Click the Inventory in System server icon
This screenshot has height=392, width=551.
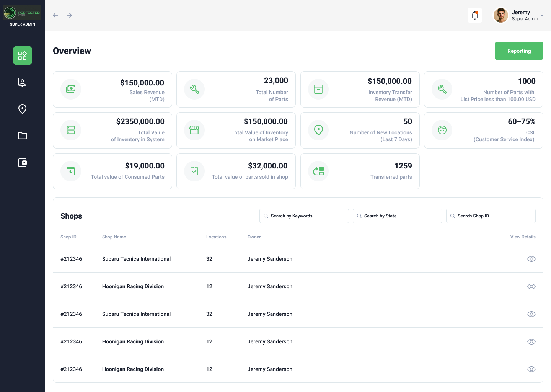(x=71, y=130)
